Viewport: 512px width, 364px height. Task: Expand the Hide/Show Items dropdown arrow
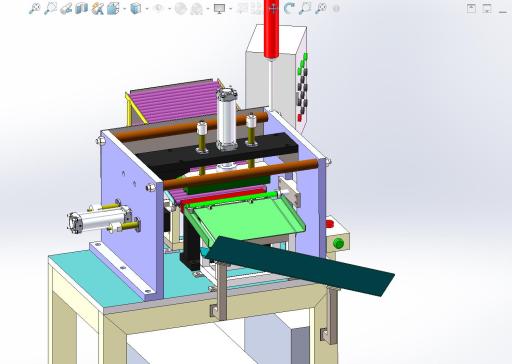click(x=169, y=9)
